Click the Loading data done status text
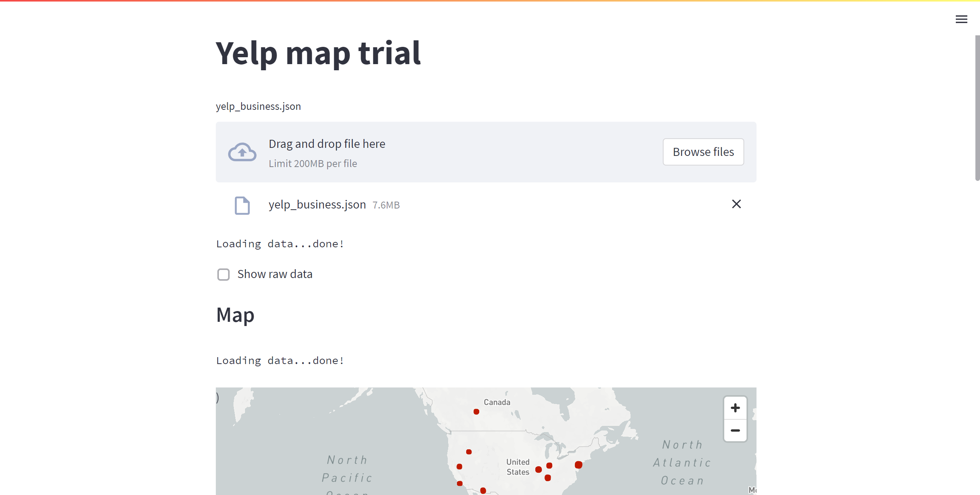This screenshot has height=495, width=980. coord(280,243)
